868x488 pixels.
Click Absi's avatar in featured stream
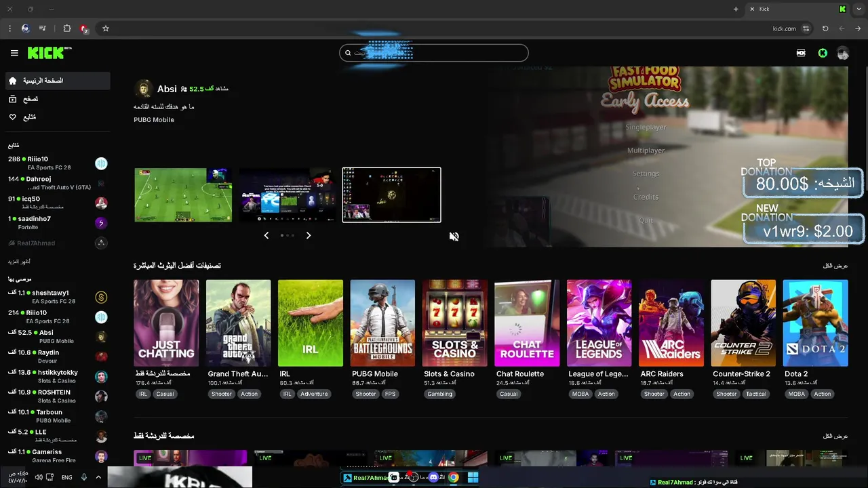[x=144, y=89]
